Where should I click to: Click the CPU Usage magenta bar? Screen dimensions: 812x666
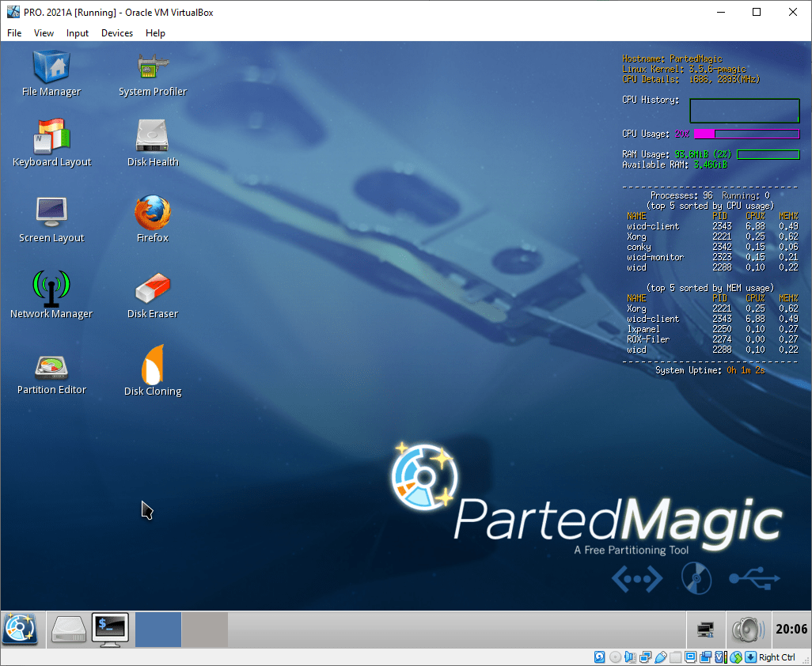(746, 134)
